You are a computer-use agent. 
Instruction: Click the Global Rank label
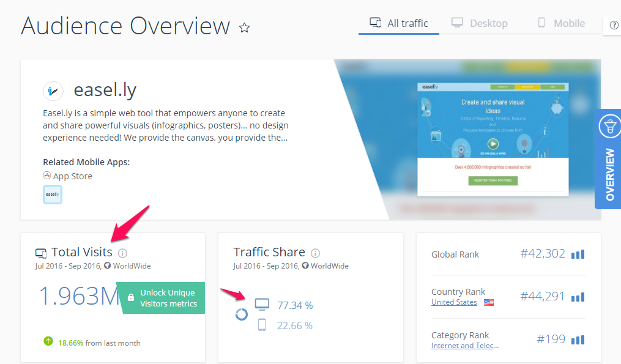click(455, 254)
